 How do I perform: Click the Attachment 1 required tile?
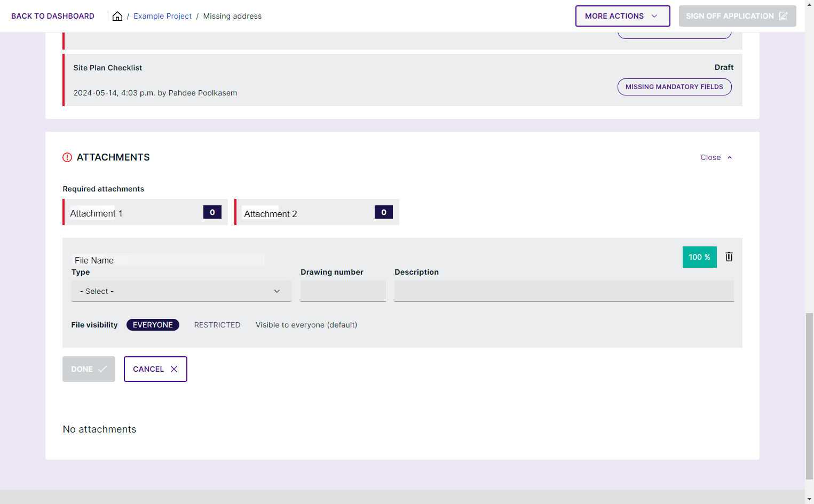(x=145, y=212)
